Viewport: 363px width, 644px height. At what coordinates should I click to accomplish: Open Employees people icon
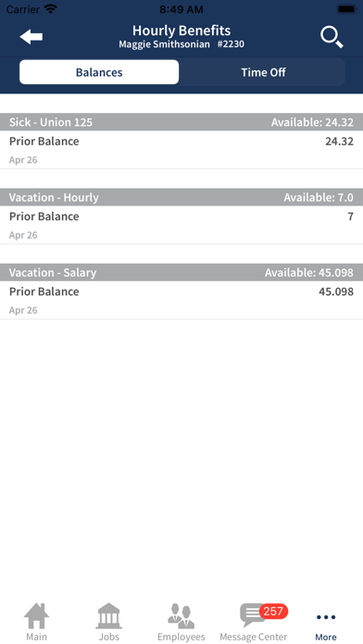point(181,615)
